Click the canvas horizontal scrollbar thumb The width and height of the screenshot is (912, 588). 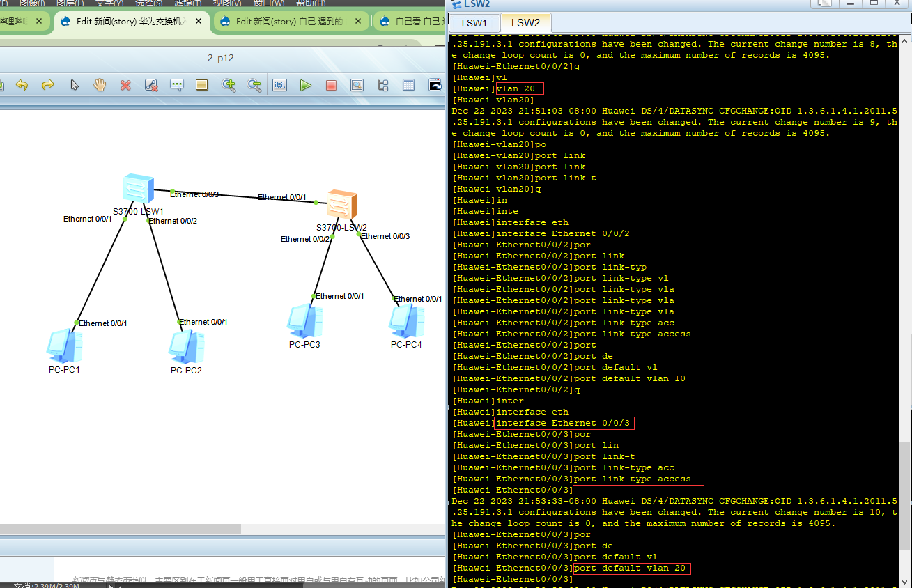click(x=121, y=529)
